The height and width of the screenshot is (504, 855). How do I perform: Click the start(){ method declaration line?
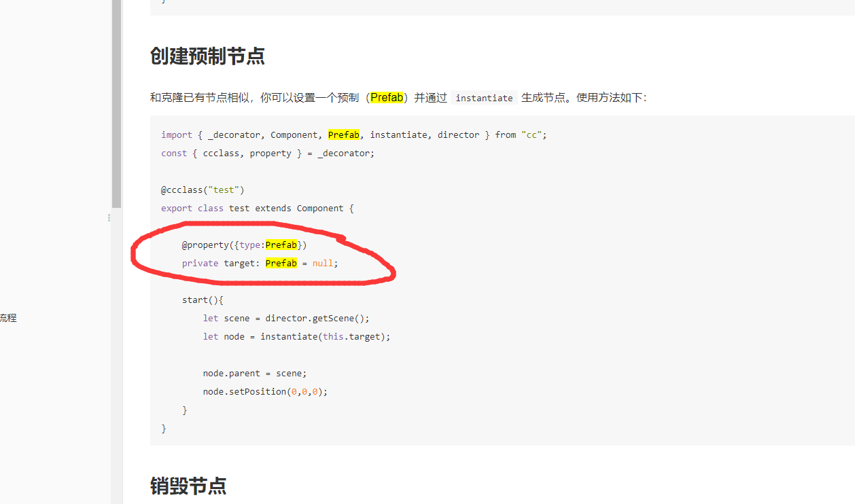pyautogui.click(x=203, y=300)
